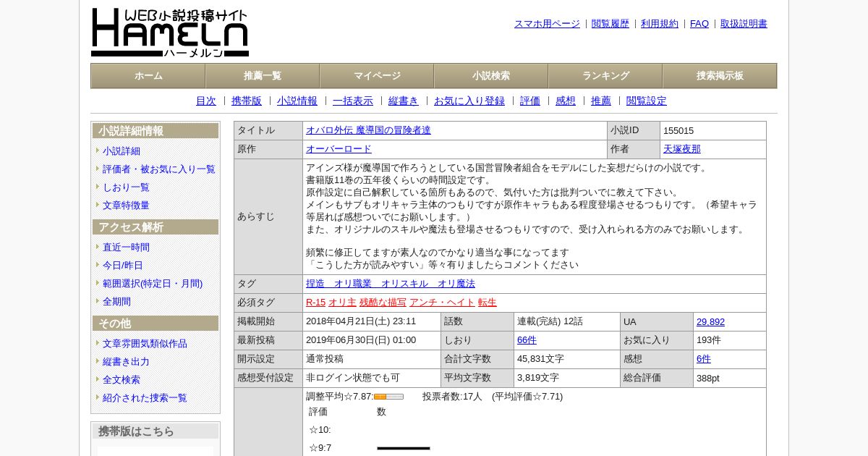Viewport: 868px width, 456px height.
Task: Click required tag R-15
Action: [315, 303]
